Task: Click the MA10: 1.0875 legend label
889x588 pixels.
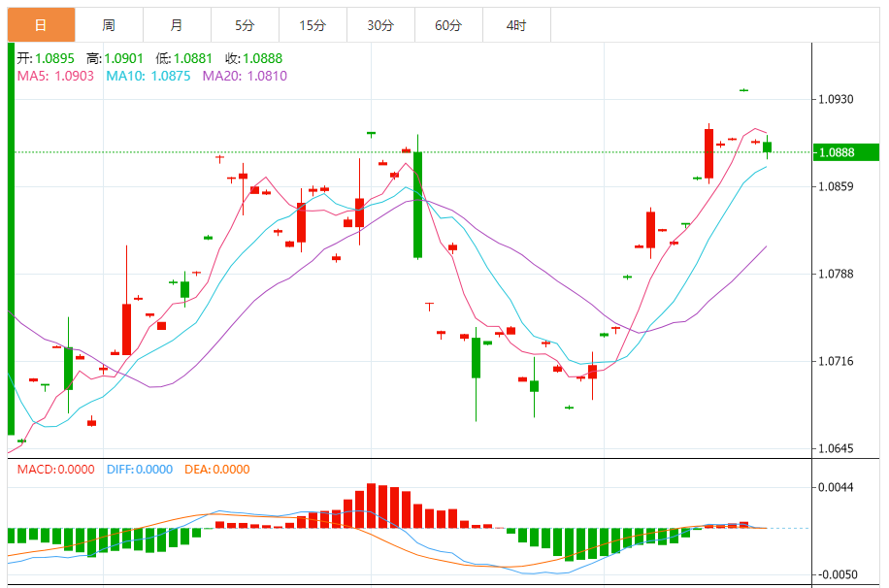Action: (148, 76)
